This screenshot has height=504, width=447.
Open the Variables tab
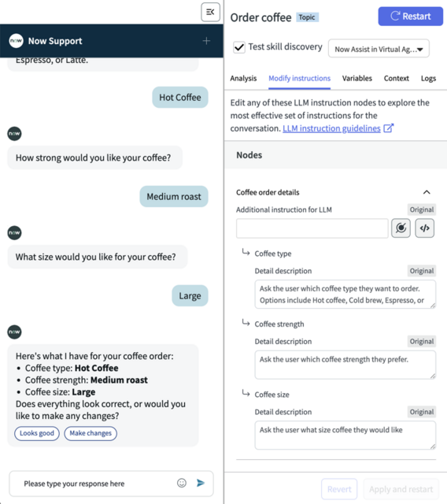coord(357,79)
